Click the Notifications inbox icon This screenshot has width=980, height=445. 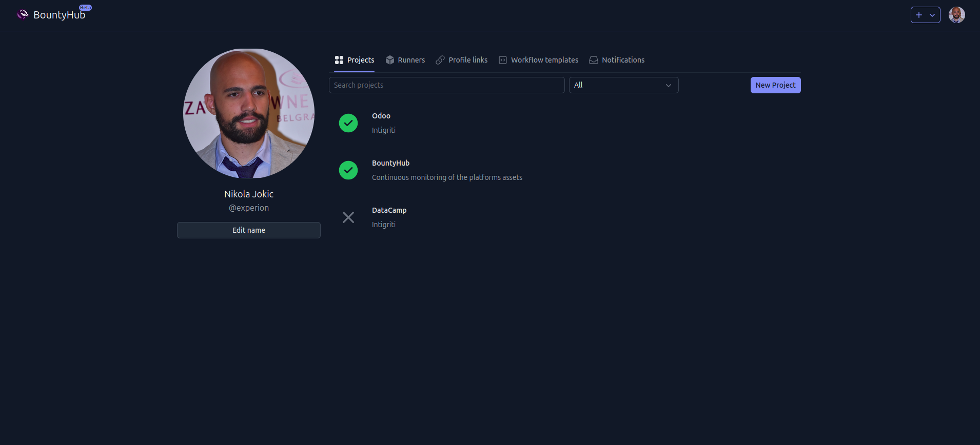594,60
